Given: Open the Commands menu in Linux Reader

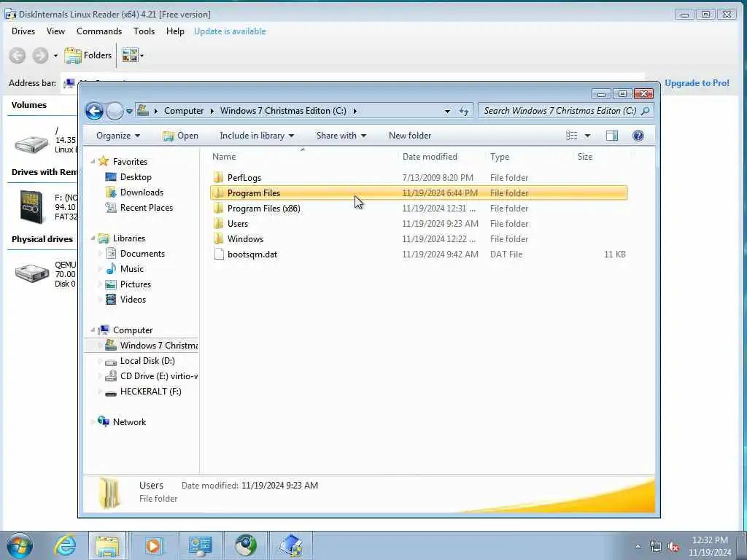Looking at the screenshot, I should (99, 31).
